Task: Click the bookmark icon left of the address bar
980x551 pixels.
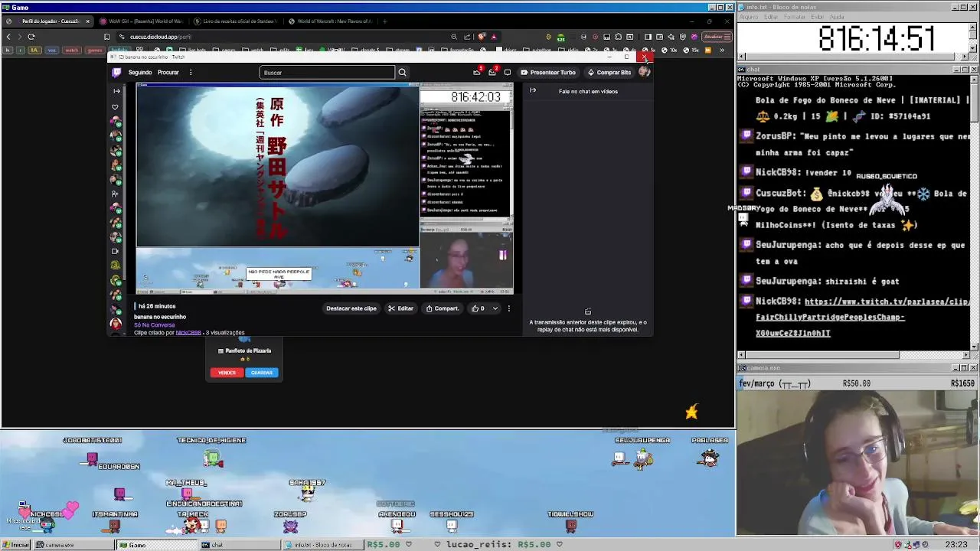Action: pos(106,37)
